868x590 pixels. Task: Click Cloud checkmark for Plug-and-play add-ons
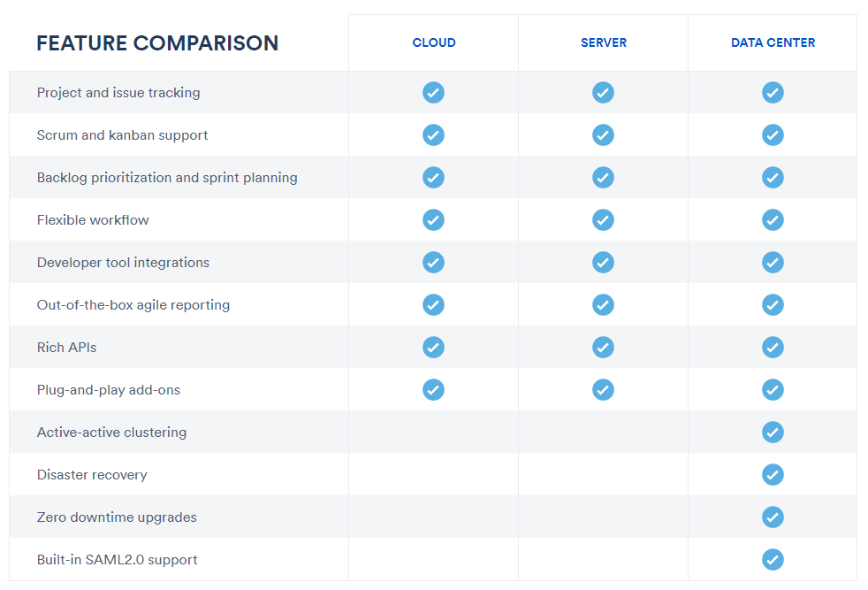click(x=433, y=389)
